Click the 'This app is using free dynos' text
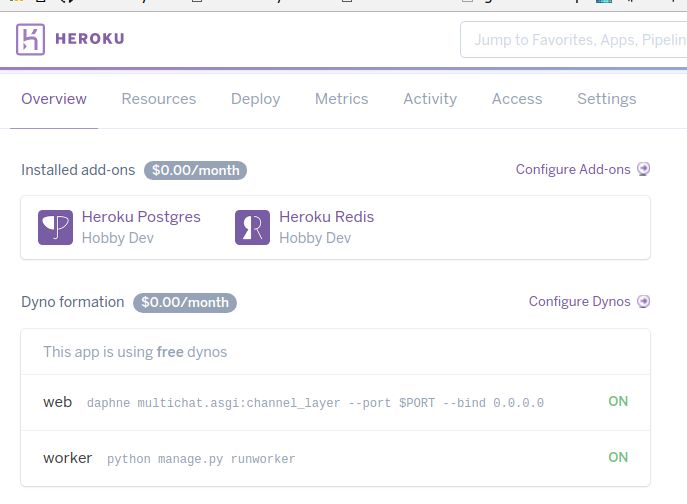The height and width of the screenshot is (504, 687). tap(135, 352)
